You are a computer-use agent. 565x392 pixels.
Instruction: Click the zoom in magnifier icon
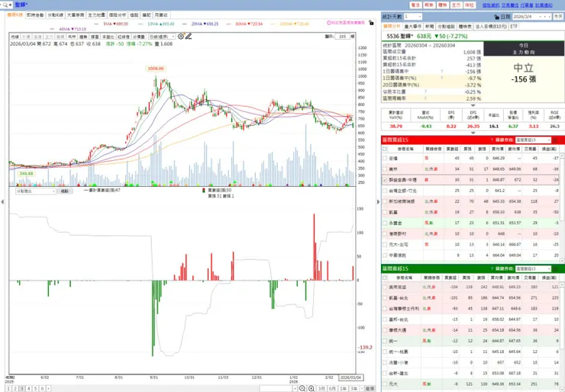[312, 388]
